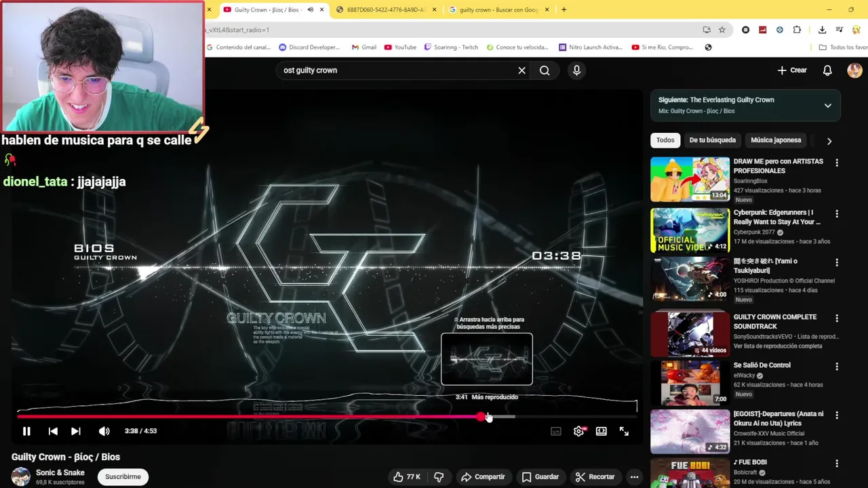Go to the previous video in the mix

(53, 431)
